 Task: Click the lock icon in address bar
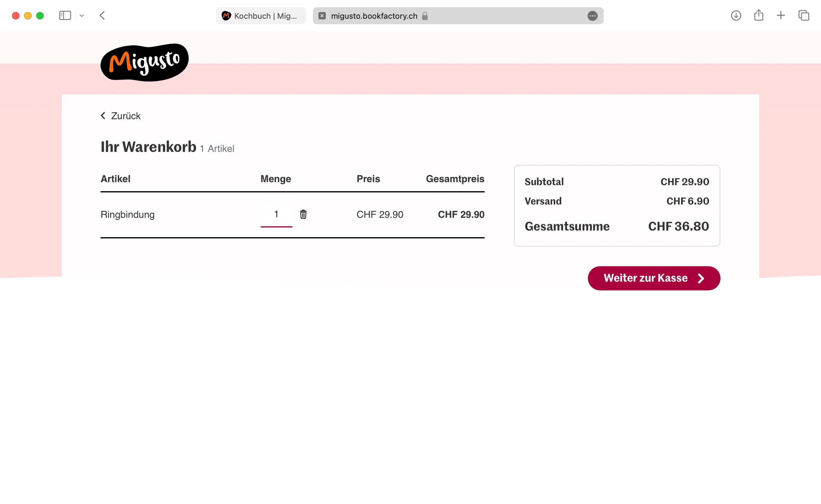424,16
